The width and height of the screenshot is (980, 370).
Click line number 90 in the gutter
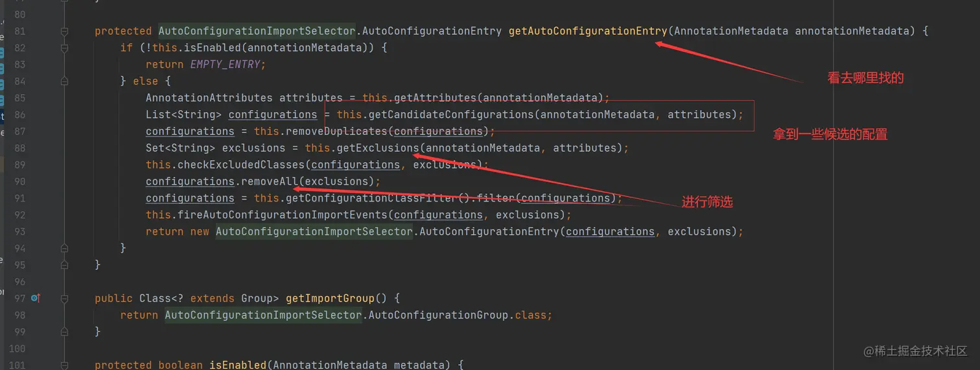point(19,181)
